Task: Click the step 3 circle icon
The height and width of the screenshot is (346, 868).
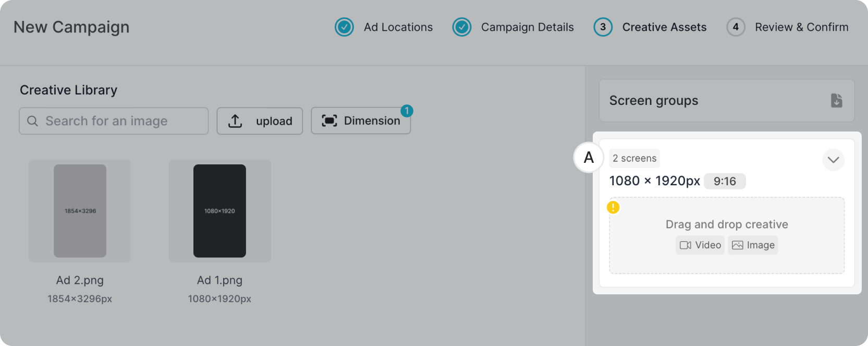Action: pyautogui.click(x=603, y=27)
